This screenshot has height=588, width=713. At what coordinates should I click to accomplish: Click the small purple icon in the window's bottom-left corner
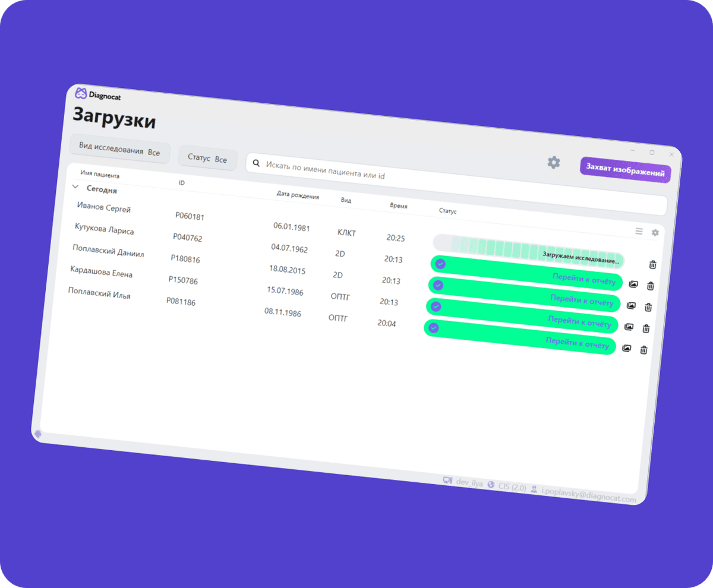click(38, 434)
